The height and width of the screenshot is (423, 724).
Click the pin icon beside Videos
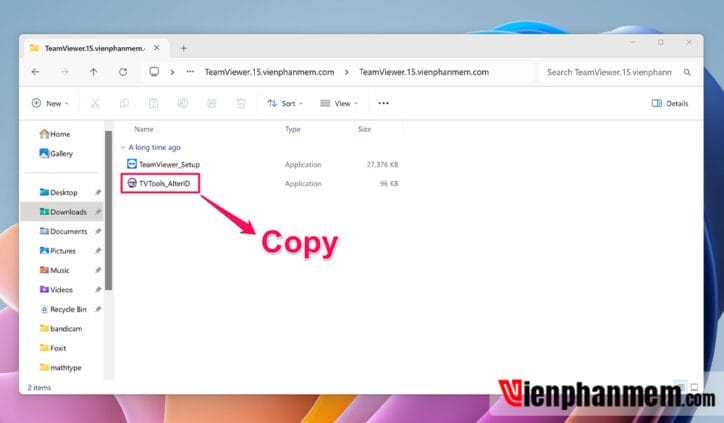(98, 290)
